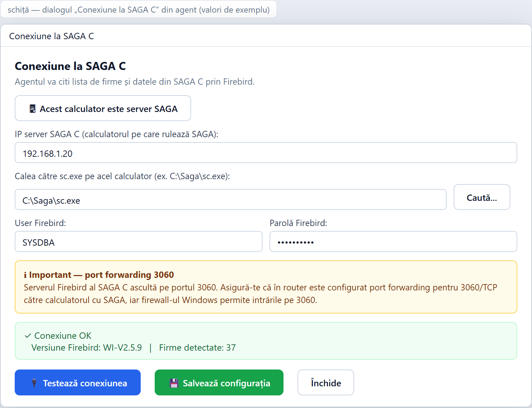Save settings with Salvează configurația
Viewport: 532px width, 408px height.
tap(219, 382)
